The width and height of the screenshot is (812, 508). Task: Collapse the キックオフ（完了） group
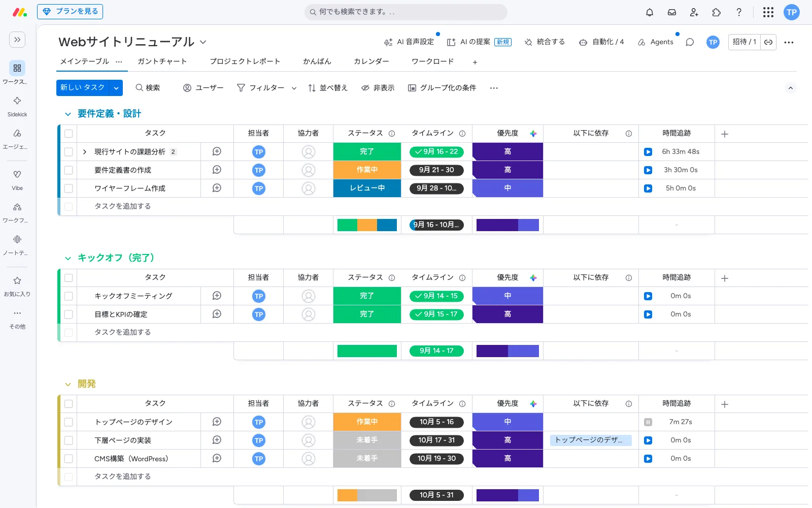67,259
